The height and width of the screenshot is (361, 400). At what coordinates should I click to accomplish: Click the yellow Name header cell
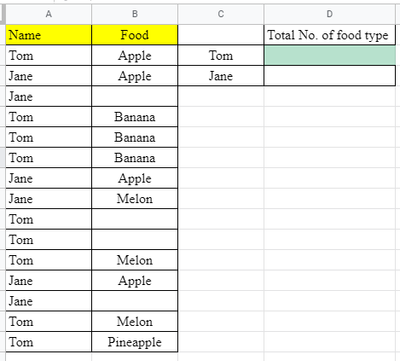coord(49,35)
